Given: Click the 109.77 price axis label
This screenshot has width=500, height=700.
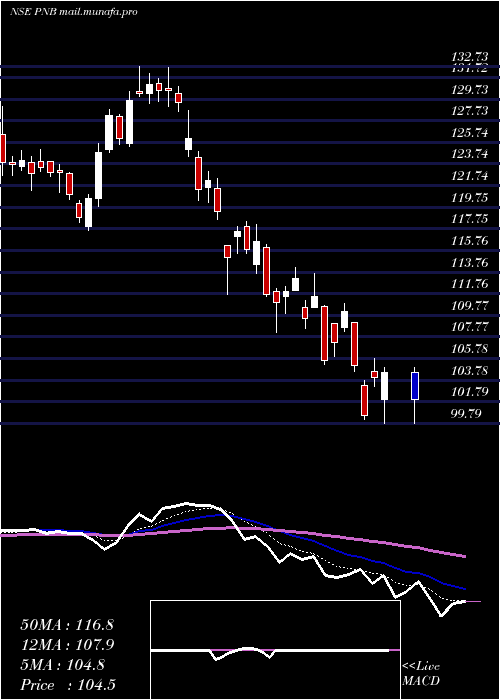Looking at the screenshot, I should click(469, 306).
